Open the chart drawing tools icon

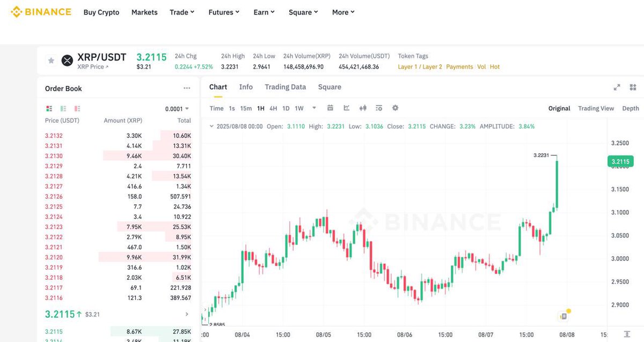point(347,108)
